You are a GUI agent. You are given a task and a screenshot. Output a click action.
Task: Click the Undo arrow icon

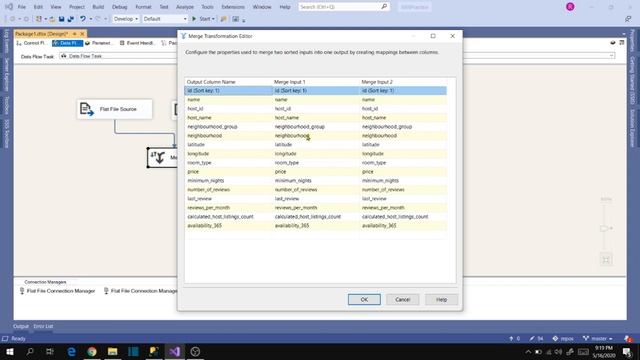pyautogui.click(x=83, y=19)
